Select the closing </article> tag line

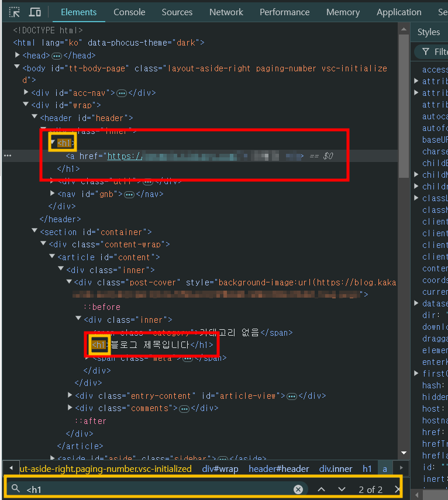pyautogui.click(x=80, y=446)
